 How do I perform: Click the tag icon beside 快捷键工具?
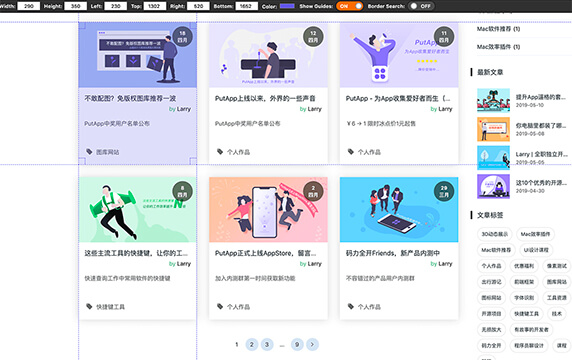pos(89,306)
